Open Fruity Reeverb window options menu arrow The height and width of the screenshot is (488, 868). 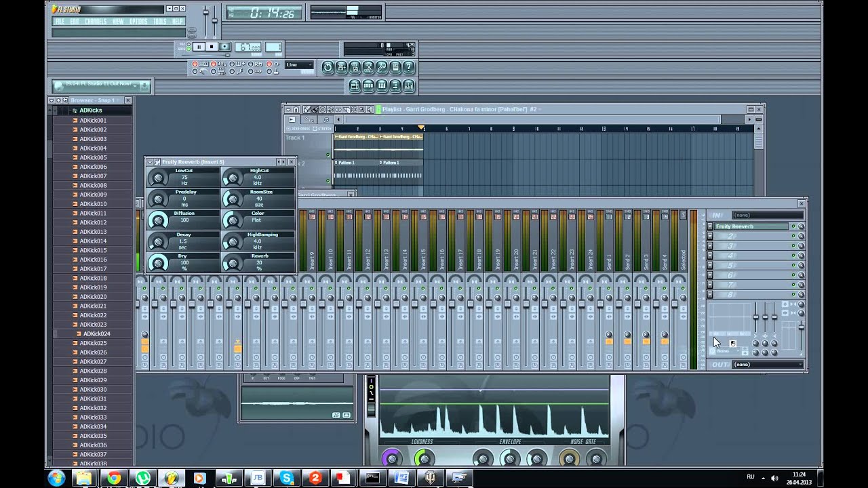[x=150, y=162]
